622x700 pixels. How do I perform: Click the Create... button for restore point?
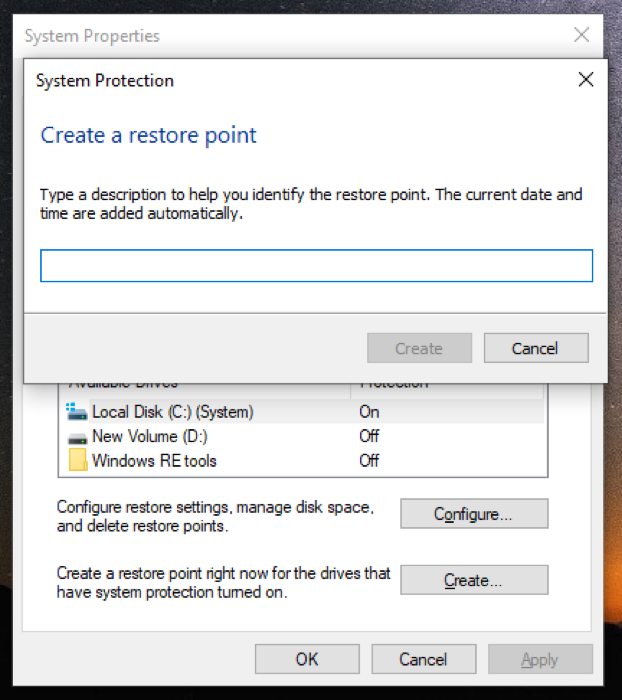pyautogui.click(x=474, y=580)
